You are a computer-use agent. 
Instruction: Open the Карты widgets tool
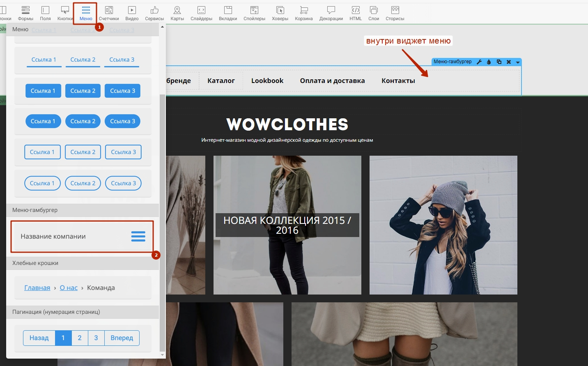tap(177, 13)
